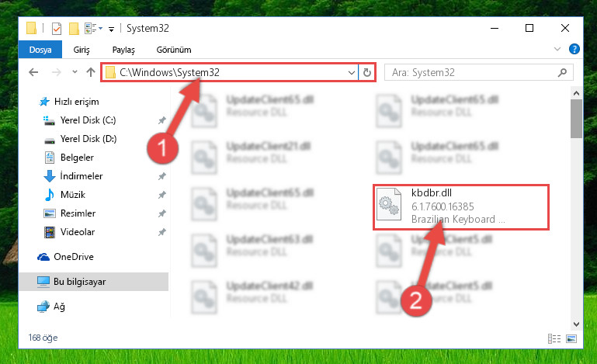The image size is (597, 364).
Task: Open recent locations dropdown next to forward
Action: pos(75,72)
